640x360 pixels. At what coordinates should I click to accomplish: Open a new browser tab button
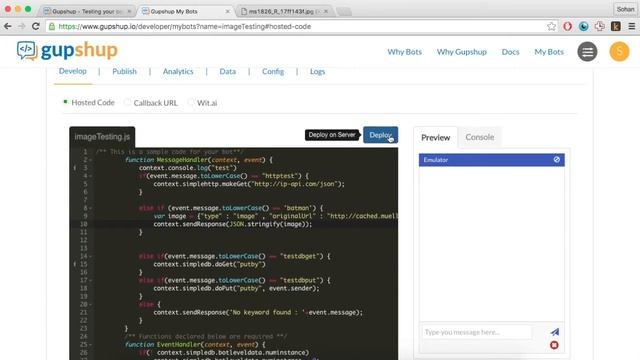(344, 11)
